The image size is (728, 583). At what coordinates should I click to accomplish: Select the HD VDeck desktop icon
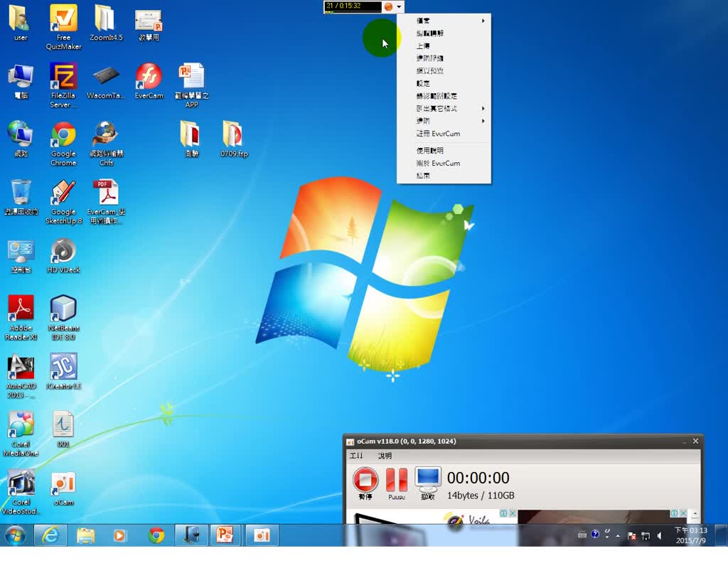pos(63,256)
